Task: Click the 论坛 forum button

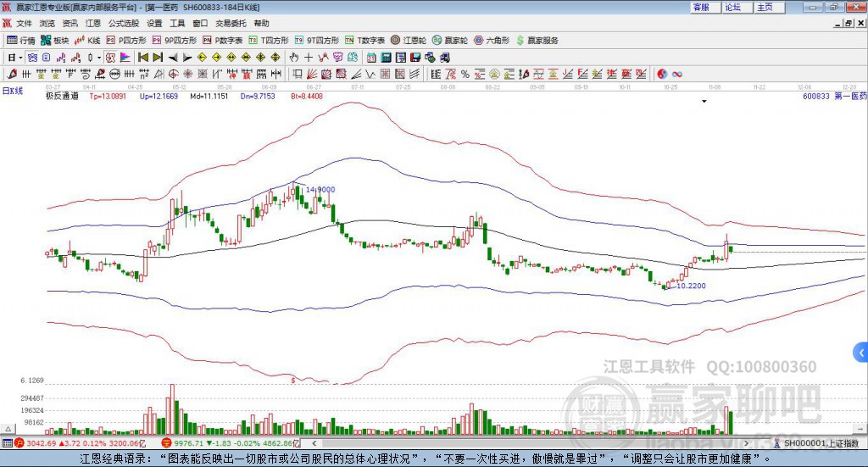Action: pos(737,7)
